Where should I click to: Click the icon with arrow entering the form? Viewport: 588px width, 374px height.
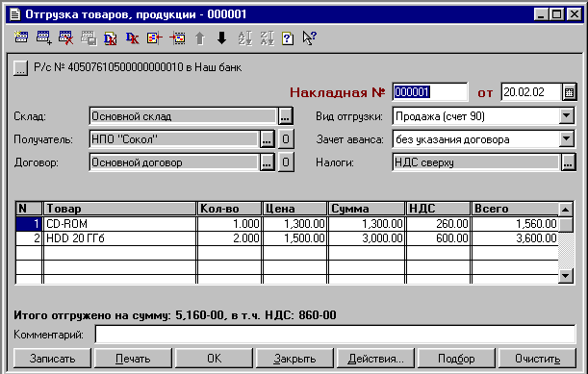[x=177, y=37]
